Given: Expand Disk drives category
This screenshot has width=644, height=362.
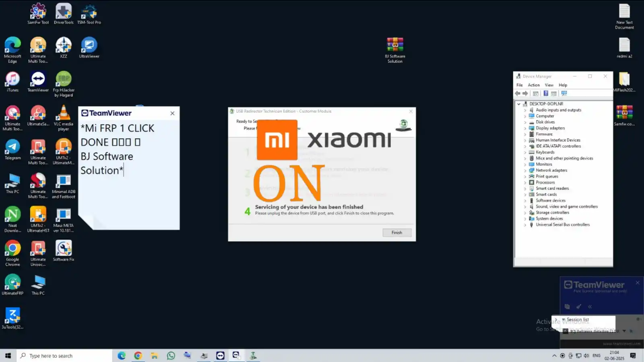Looking at the screenshot, I should coord(525,122).
